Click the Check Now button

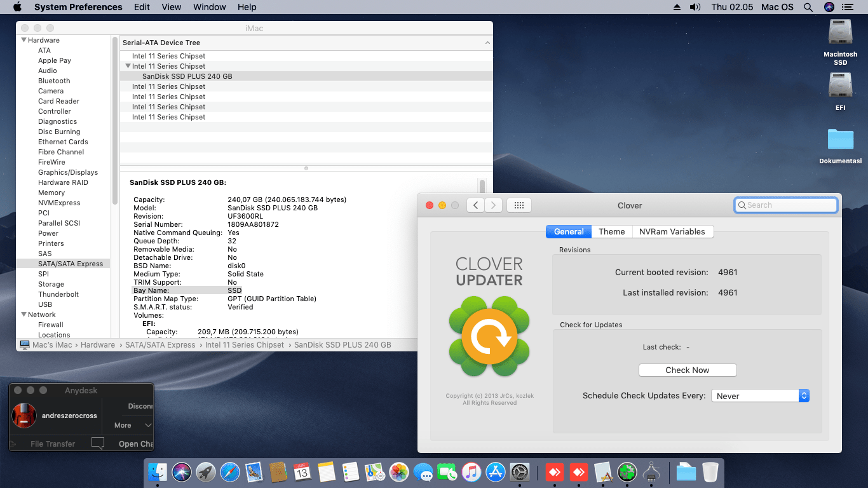[x=688, y=370]
